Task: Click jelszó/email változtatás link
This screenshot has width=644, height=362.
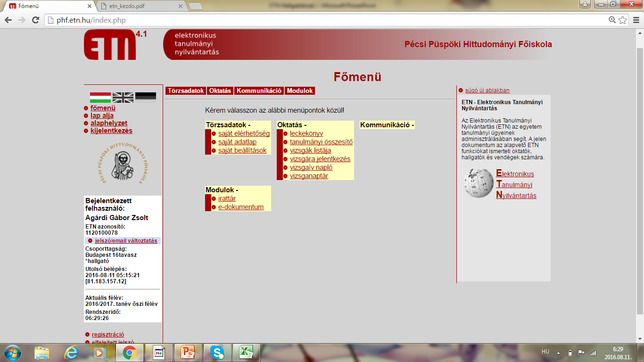Action: [126, 240]
